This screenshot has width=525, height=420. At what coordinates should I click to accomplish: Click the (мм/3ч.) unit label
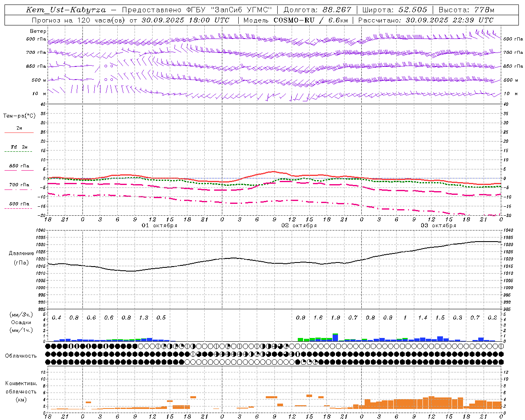pos(21,315)
